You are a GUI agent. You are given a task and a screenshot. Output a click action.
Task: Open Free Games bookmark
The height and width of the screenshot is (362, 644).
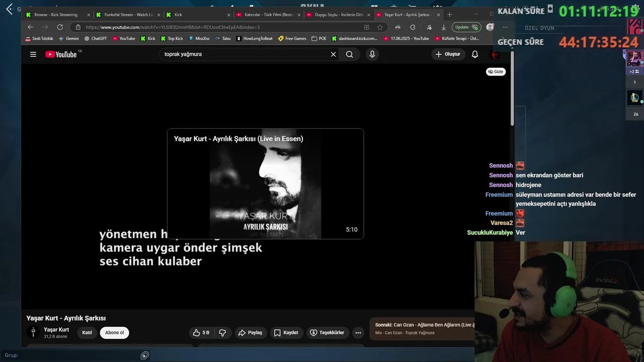point(292,38)
